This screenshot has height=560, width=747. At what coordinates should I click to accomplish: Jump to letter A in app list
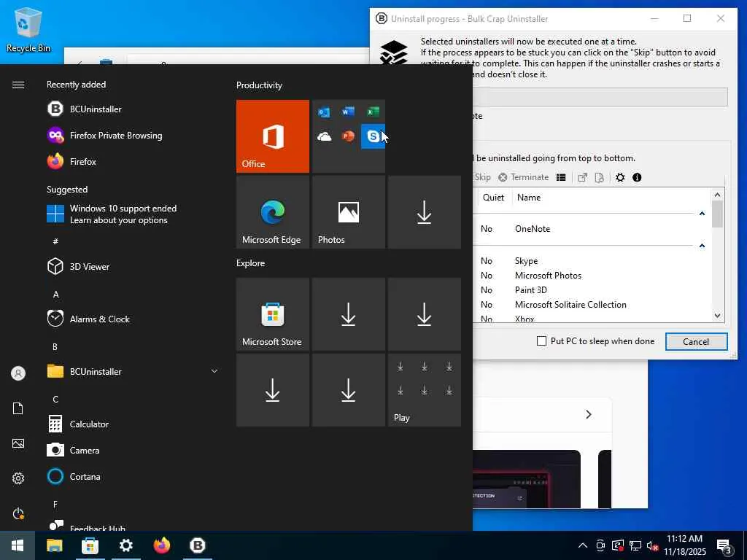[55, 295]
